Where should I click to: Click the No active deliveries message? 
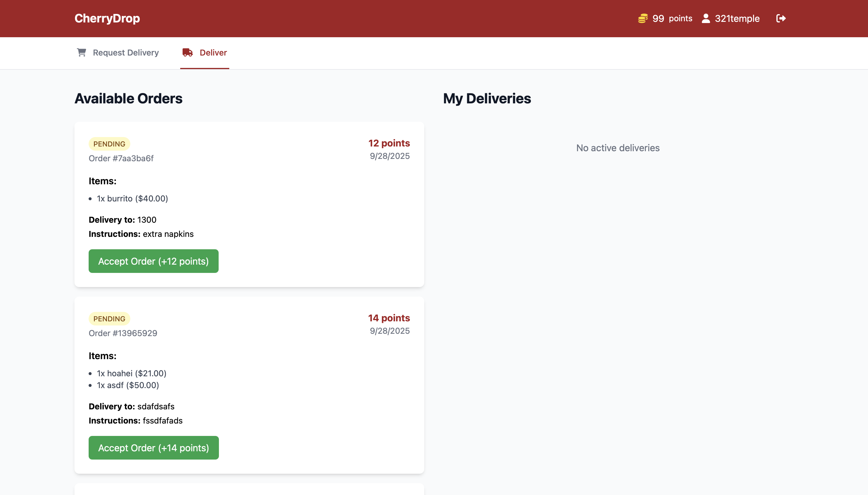[617, 148]
